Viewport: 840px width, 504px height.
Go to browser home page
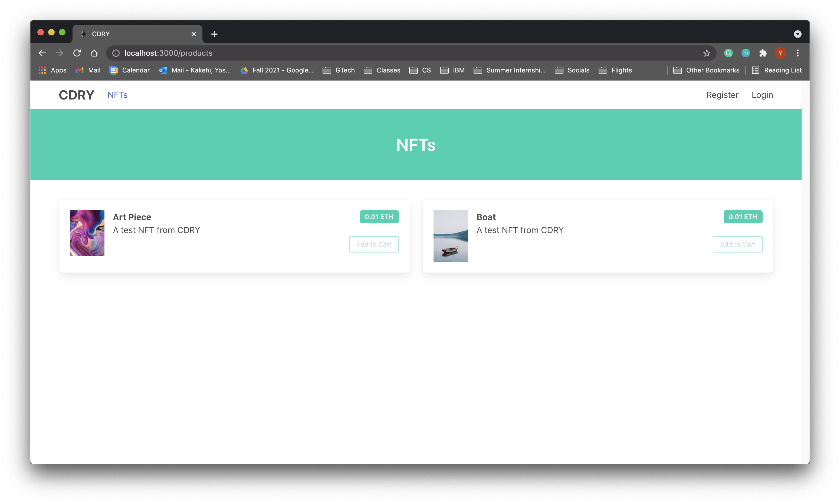pos(94,53)
